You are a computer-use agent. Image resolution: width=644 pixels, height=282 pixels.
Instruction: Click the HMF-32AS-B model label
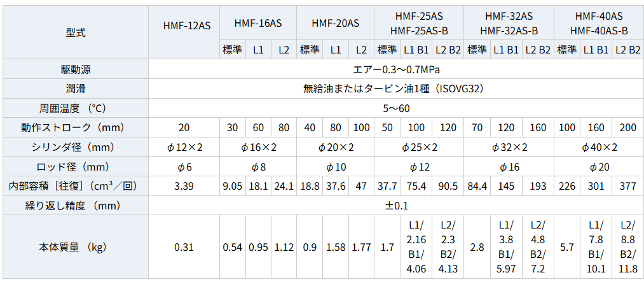[509, 30]
